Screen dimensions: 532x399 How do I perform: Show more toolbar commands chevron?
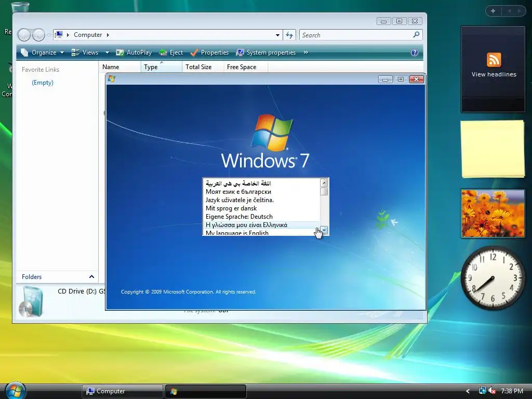click(305, 52)
